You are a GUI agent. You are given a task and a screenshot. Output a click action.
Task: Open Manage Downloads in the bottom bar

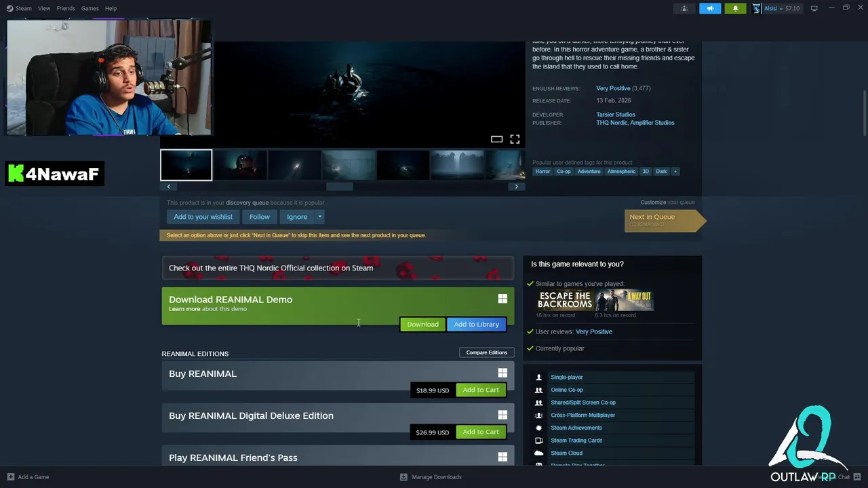[x=431, y=477]
